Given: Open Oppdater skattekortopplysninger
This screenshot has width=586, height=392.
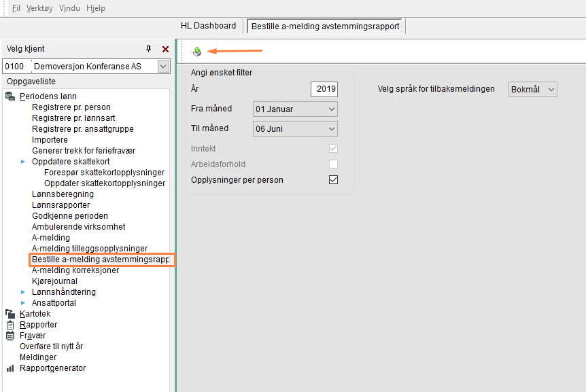Looking at the screenshot, I should [x=105, y=183].
